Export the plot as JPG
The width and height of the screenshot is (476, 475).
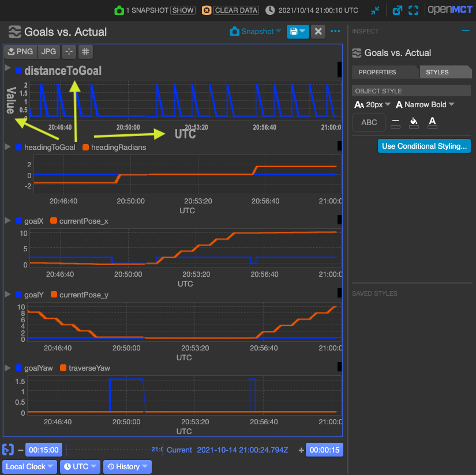tap(48, 51)
